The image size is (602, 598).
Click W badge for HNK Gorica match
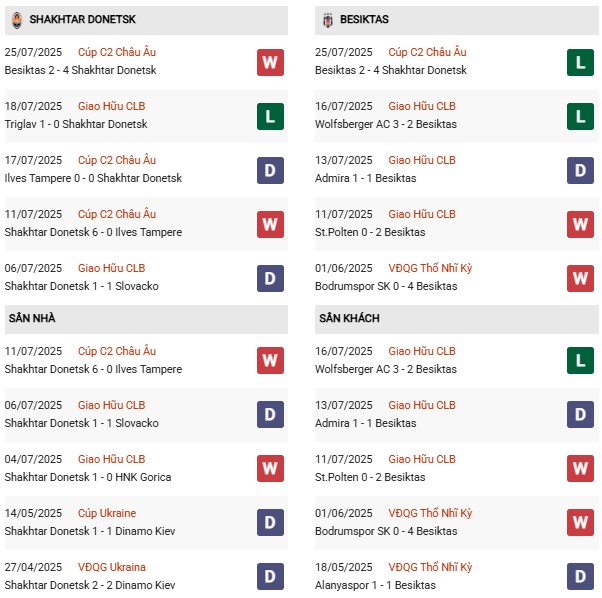coord(270,468)
